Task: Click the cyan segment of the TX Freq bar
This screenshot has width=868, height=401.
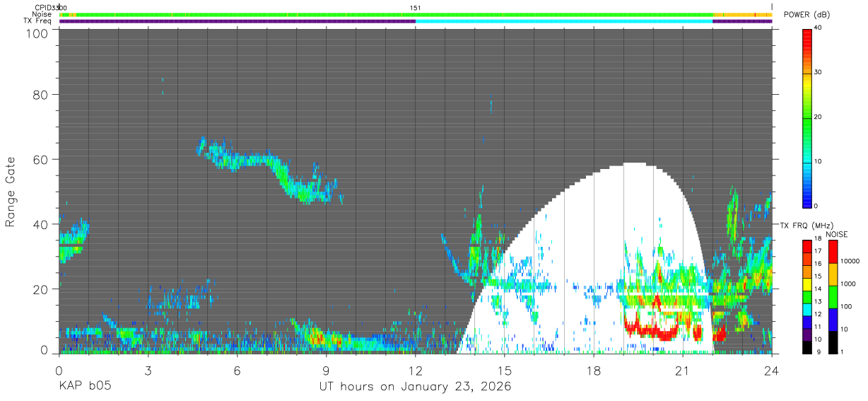Action: [x=564, y=21]
